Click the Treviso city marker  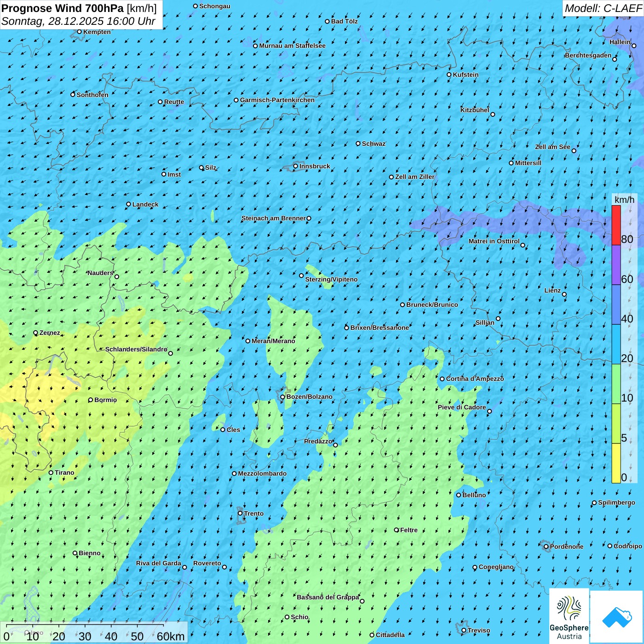(x=464, y=631)
